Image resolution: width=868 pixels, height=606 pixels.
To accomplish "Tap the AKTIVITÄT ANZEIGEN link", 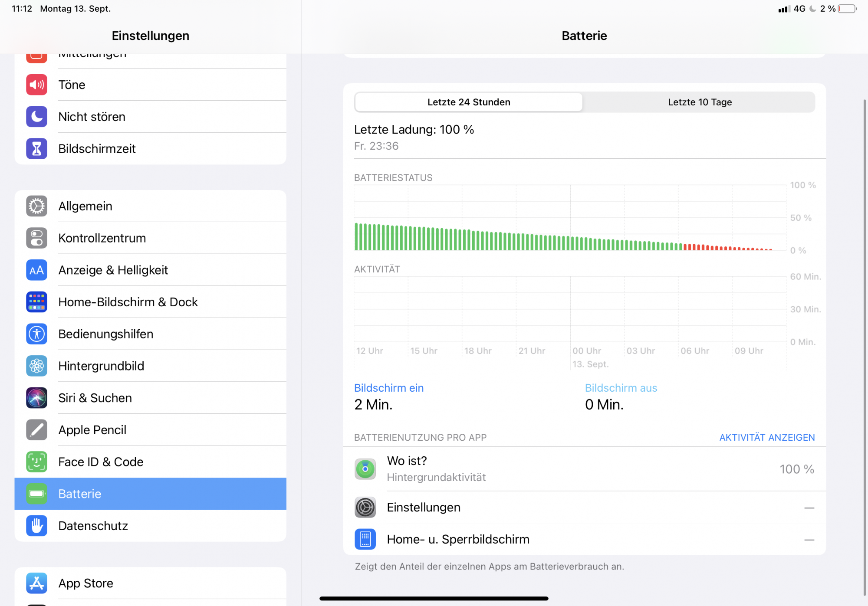I will click(x=767, y=437).
